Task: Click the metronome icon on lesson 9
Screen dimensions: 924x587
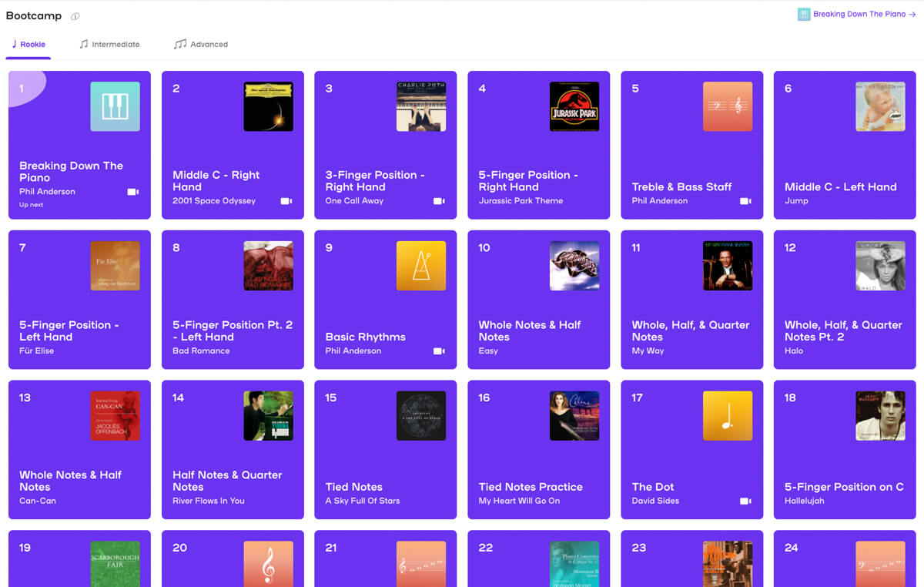Action: [421, 266]
